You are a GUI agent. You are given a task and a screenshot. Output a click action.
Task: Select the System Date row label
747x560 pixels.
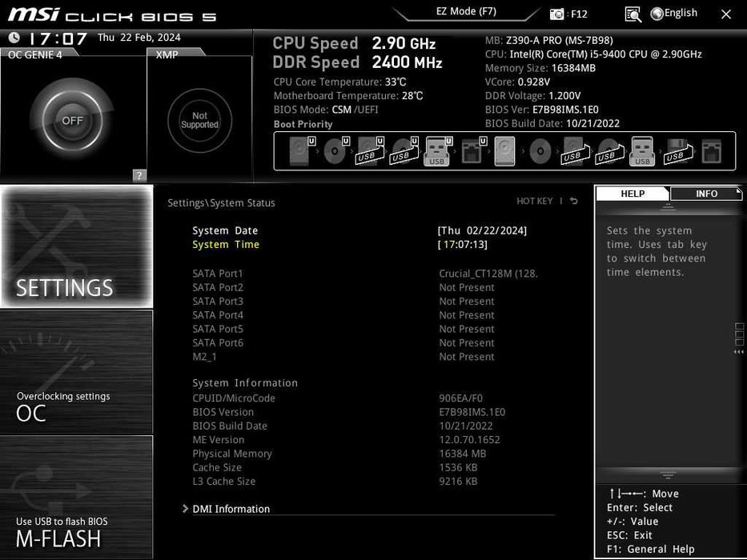[225, 230]
